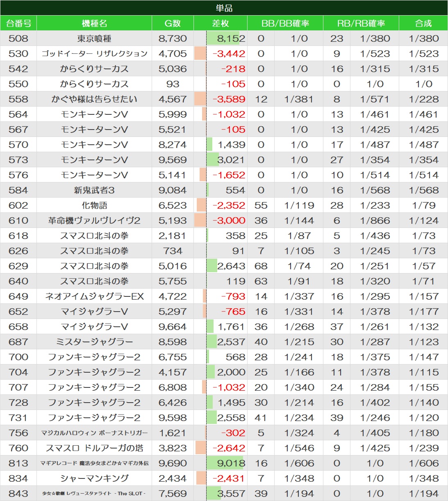
Task: Select ネオアイムジャグラーEX machine name
Action: [x=94, y=296]
